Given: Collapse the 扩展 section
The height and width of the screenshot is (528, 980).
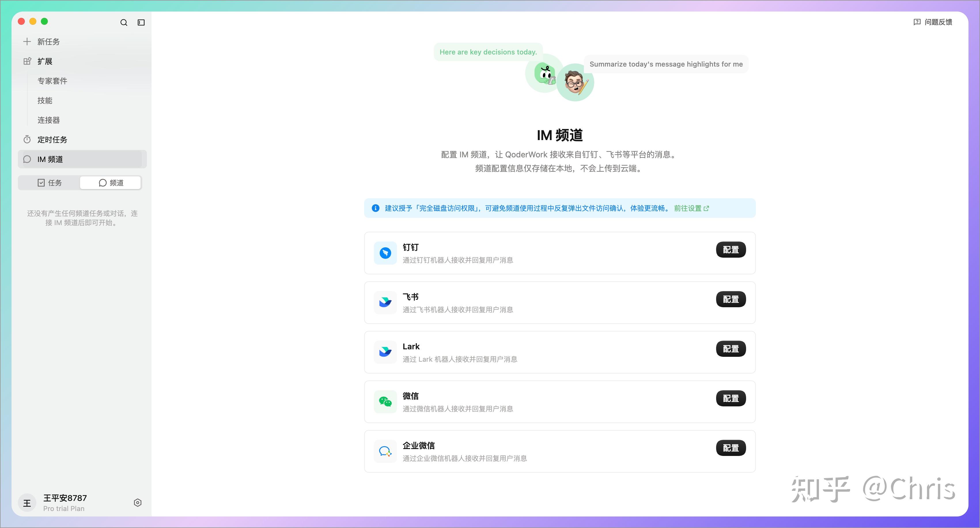Looking at the screenshot, I should click(82, 61).
